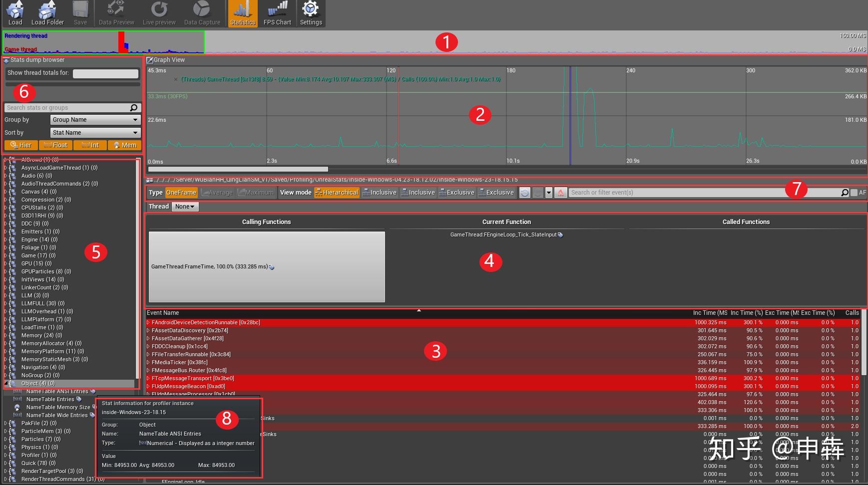Image resolution: width=868 pixels, height=485 pixels.
Task: Enable the Exclusive view mode
Action: click(x=456, y=192)
